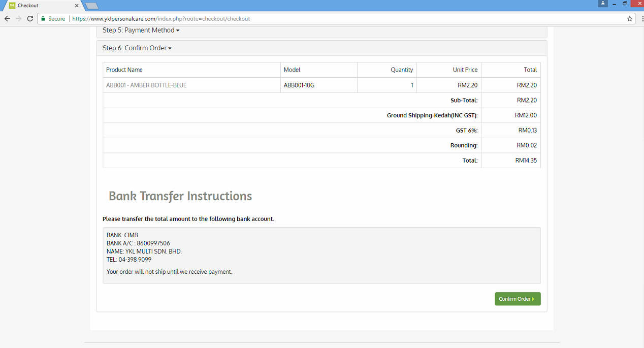Click the Rounding label
644x348 pixels.
click(x=464, y=145)
